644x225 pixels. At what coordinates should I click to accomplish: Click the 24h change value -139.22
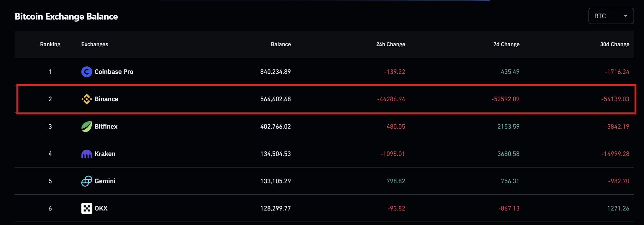click(394, 72)
